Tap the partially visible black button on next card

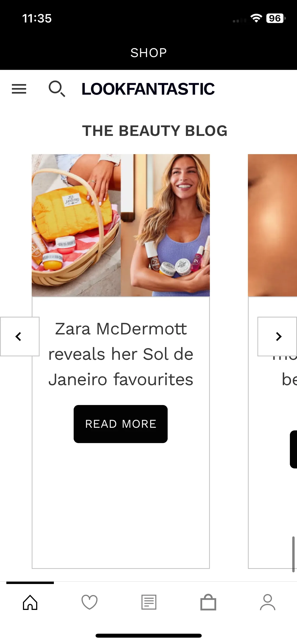point(293,449)
